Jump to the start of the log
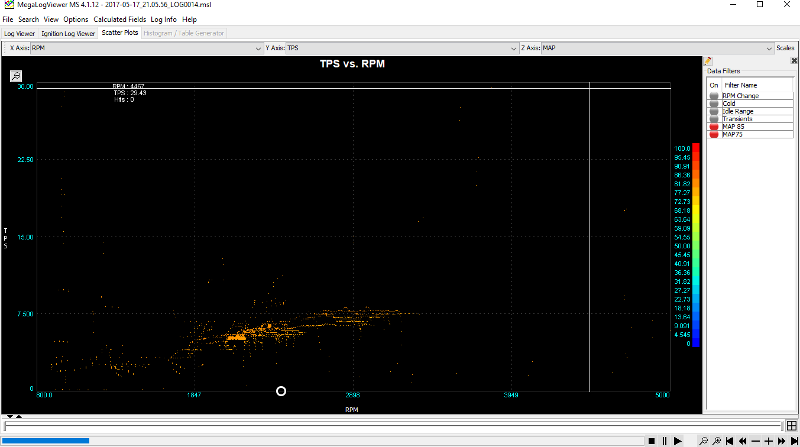The width and height of the screenshot is (800, 447). point(727,440)
